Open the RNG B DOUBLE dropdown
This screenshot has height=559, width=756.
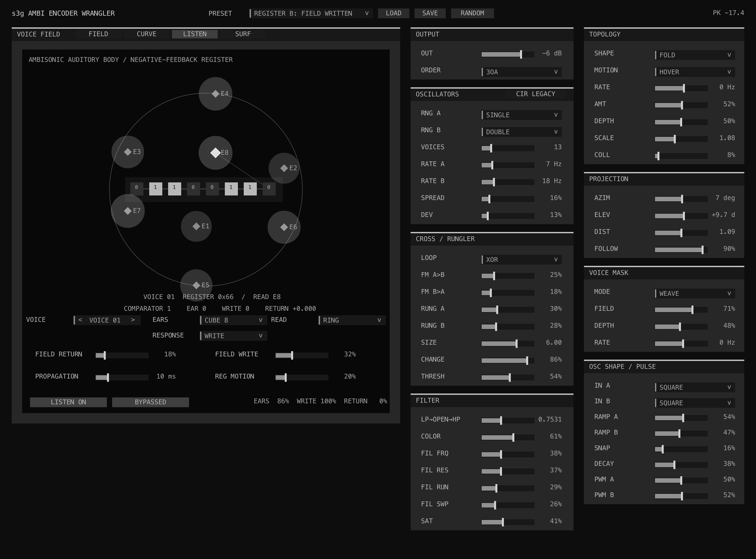(x=521, y=132)
